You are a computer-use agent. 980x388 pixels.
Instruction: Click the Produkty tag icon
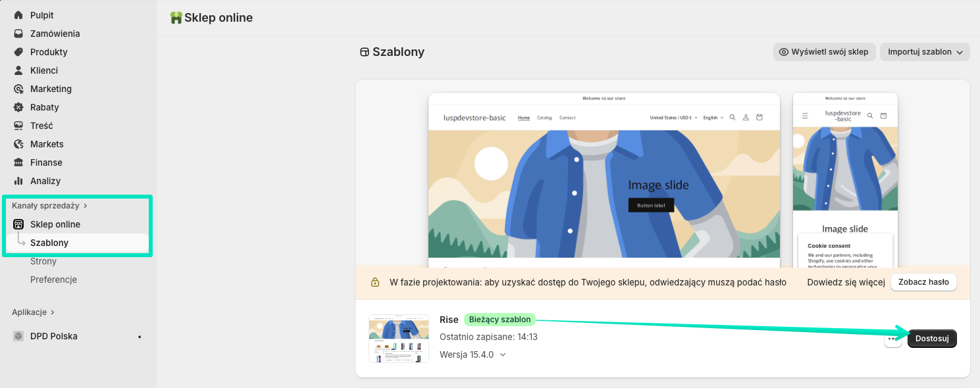[x=18, y=52]
